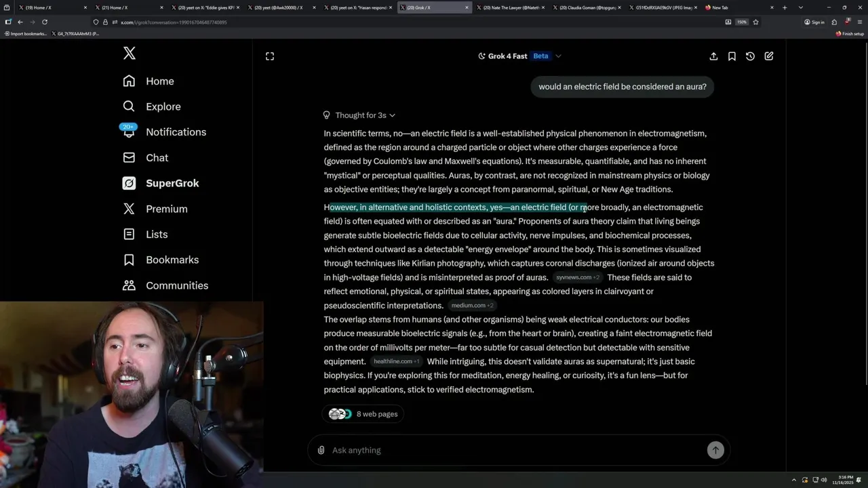
Task: Switch to the Claudia Goman tab
Action: tap(587, 7)
